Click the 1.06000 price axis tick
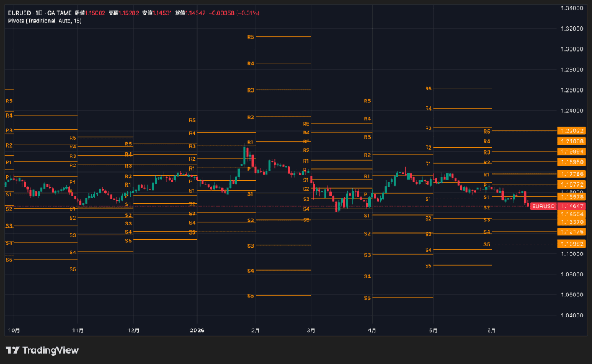The width and height of the screenshot is (592, 364). pos(572,294)
